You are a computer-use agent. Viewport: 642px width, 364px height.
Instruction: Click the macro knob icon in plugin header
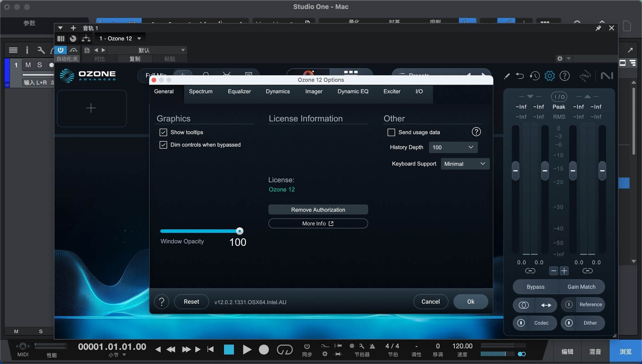[73, 38]
